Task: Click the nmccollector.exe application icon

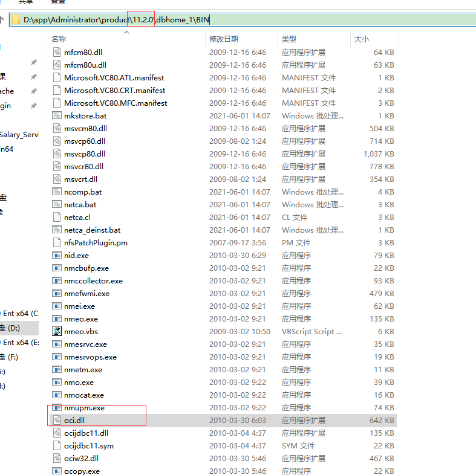Action: coord(57,281)
